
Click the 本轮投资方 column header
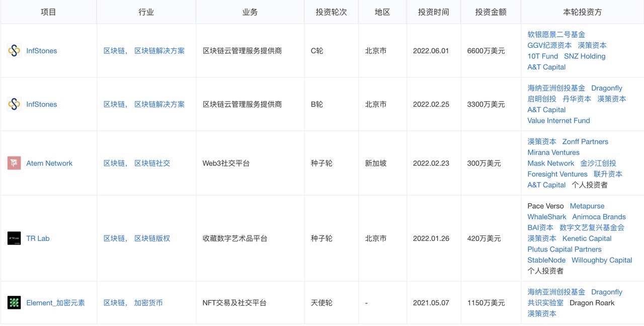(x=582, y=12)
